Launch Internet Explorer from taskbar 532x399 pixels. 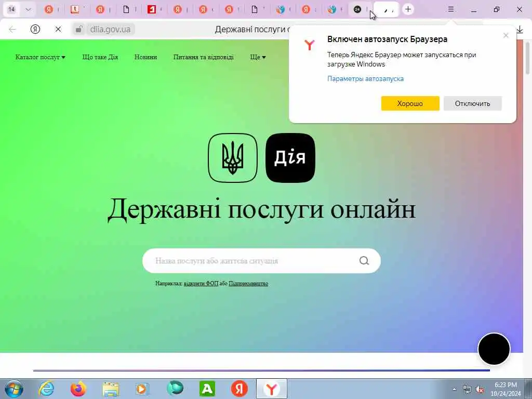click(x=46, y=389)
